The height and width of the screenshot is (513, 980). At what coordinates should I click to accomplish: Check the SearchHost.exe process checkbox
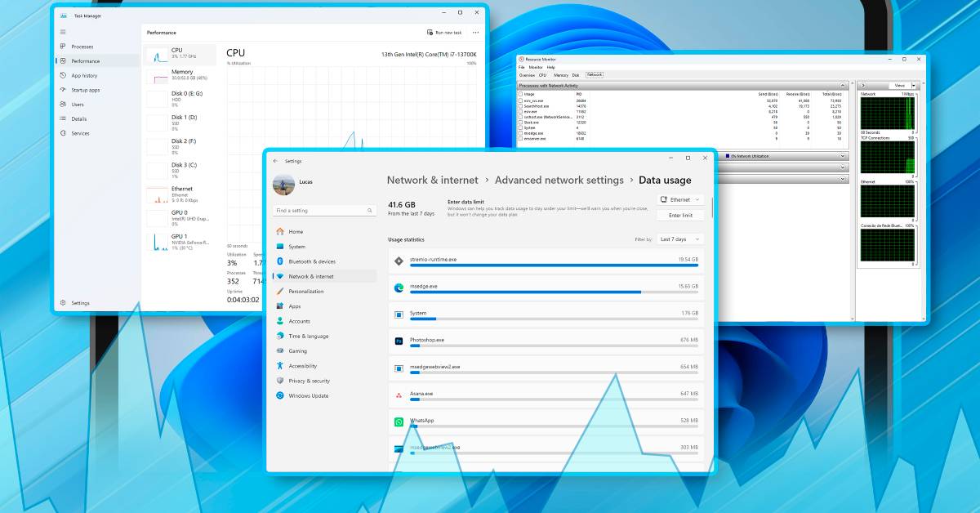click(520, 105)
